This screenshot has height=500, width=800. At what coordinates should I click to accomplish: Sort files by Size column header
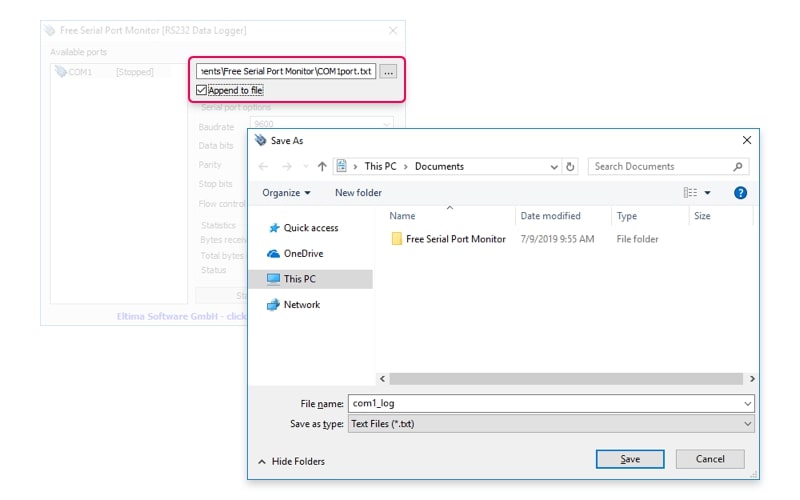tap(702, 216)
